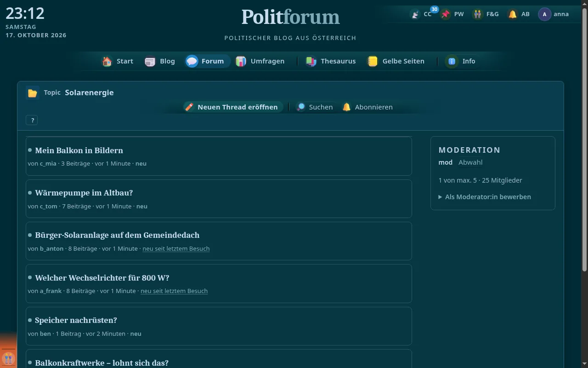
Task: Click the people icon in bottom-left sidebar
Action: point(8,358)
